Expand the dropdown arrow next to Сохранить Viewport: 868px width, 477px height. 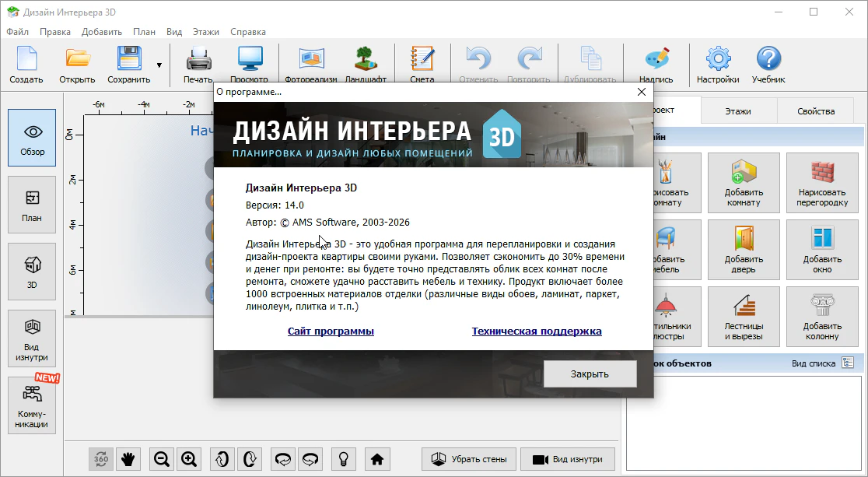(159, 65)
